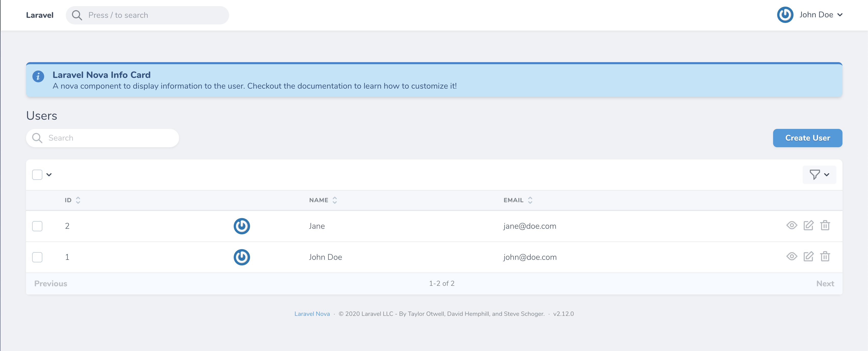Check the checkbox for user ID 2

(37, 226)
